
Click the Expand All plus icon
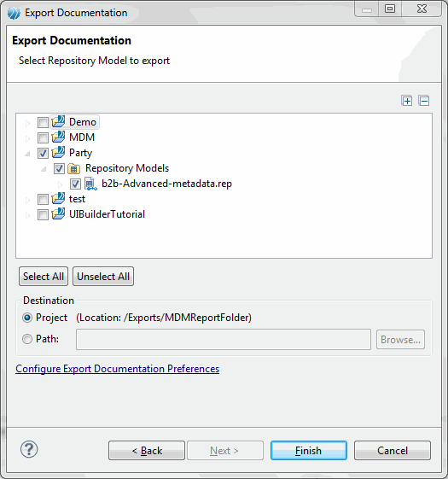pos(407,101)
